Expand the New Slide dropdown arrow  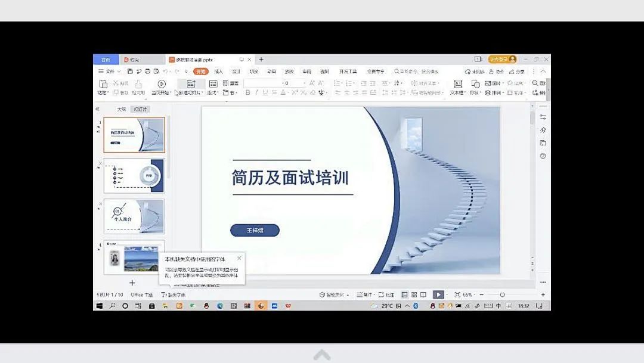click(x=203, y=93)
